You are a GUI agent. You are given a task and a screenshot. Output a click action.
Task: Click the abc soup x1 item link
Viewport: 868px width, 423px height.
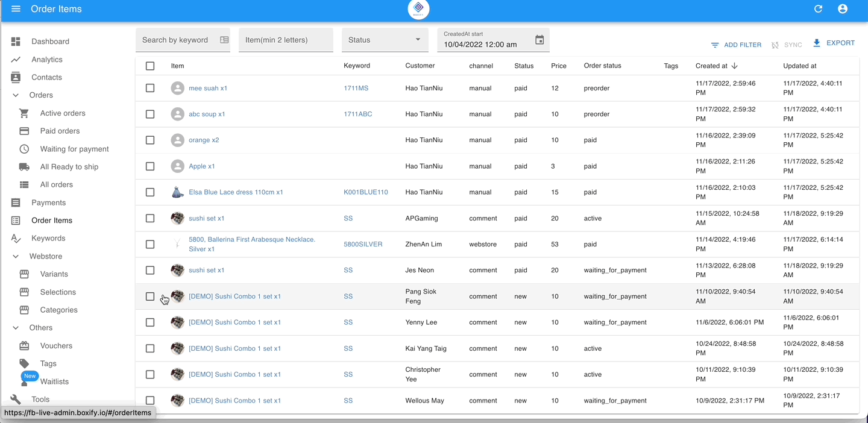[207, 114]
